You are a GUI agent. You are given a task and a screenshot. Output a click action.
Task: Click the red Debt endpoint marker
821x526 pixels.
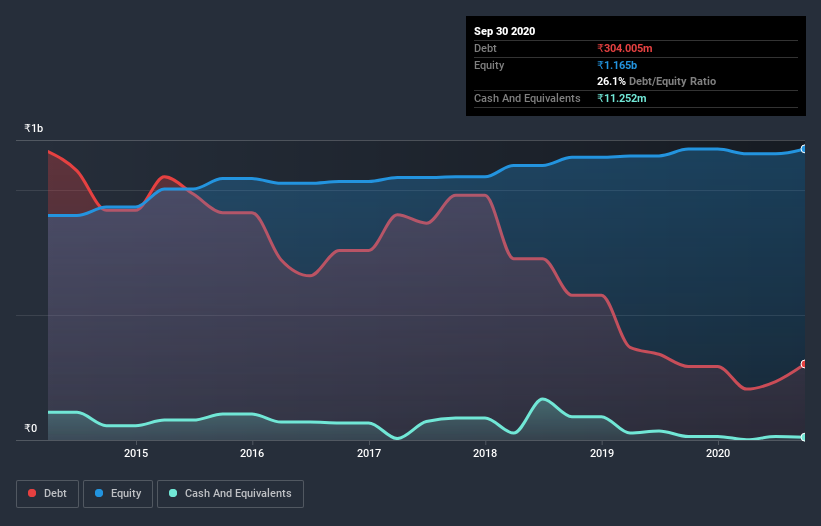[x=804, y=364]
